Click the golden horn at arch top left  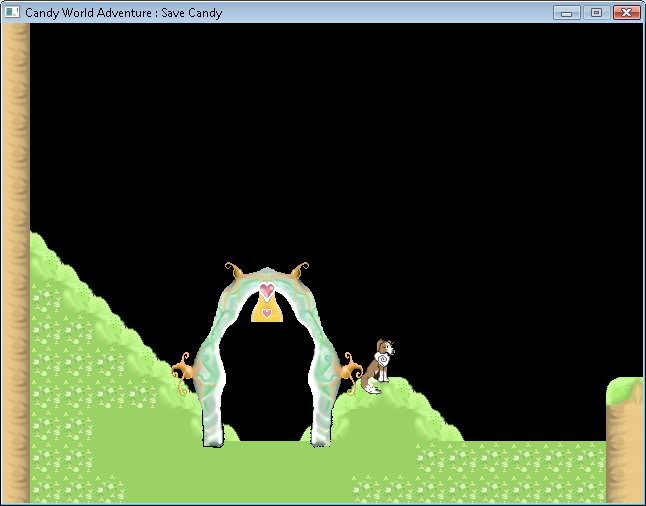[235, 270]
